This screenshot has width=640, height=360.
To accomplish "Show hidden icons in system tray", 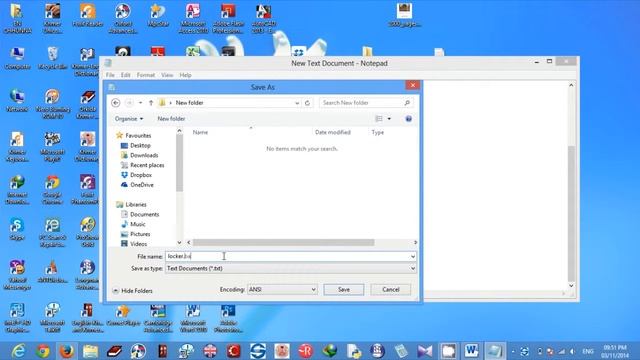I will 513,351.
